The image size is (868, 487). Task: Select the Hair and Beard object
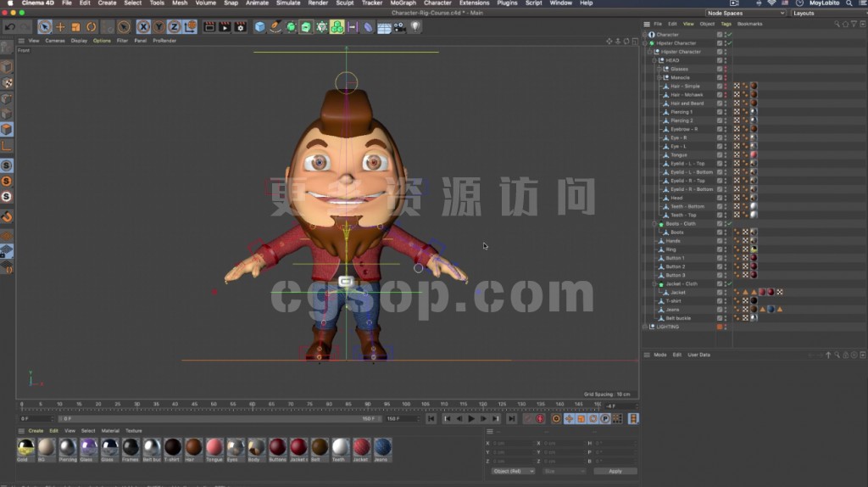pos(687,103)
